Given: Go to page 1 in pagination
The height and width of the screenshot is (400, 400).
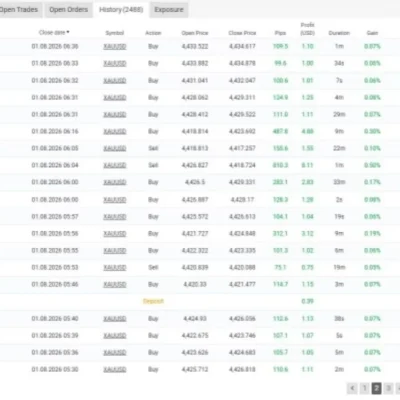Looking at the screenshot, I should tap(364, 388).
